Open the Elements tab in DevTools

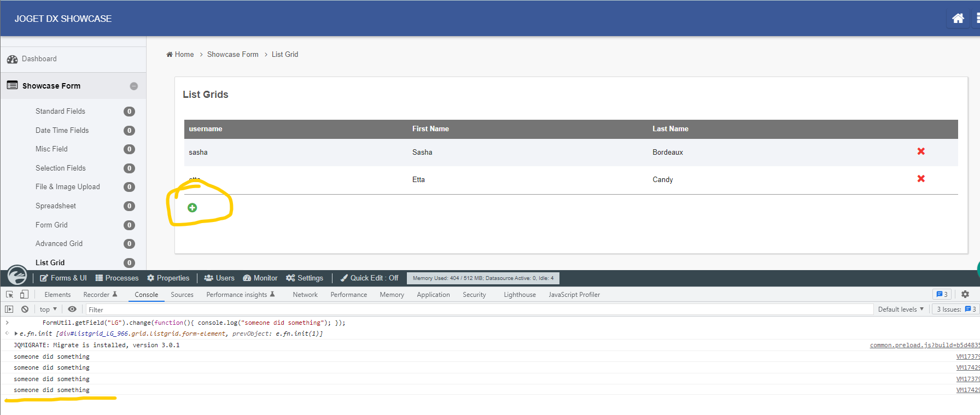click(x=57, y=295)
